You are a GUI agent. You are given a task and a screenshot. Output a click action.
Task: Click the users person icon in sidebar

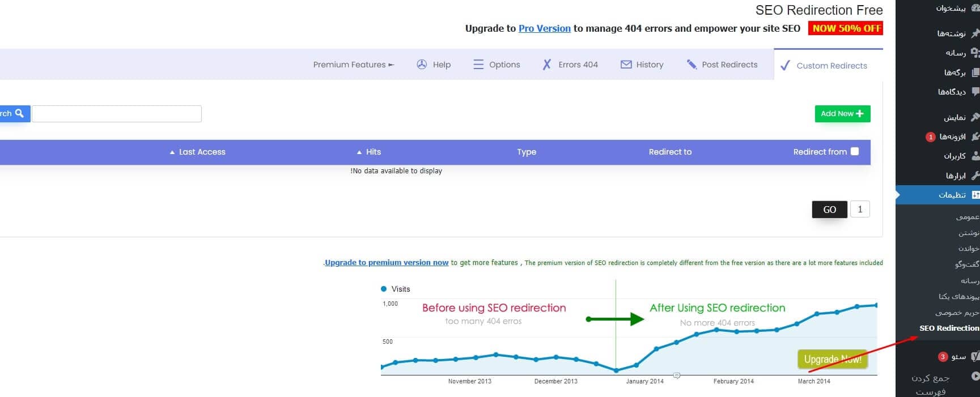click(975, 156)
